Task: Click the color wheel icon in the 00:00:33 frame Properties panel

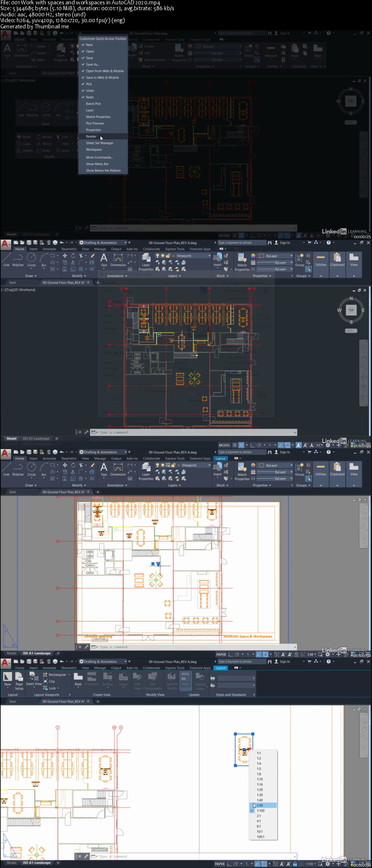Action: click(x=253, y=256)
